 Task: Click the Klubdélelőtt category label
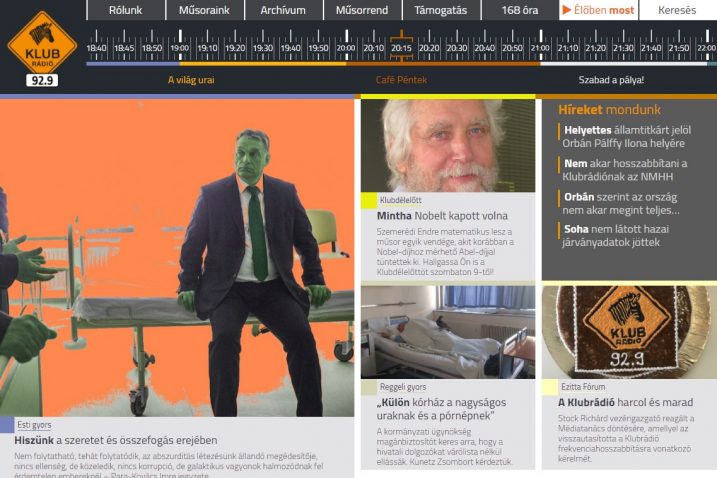click(x=401, y=200)
